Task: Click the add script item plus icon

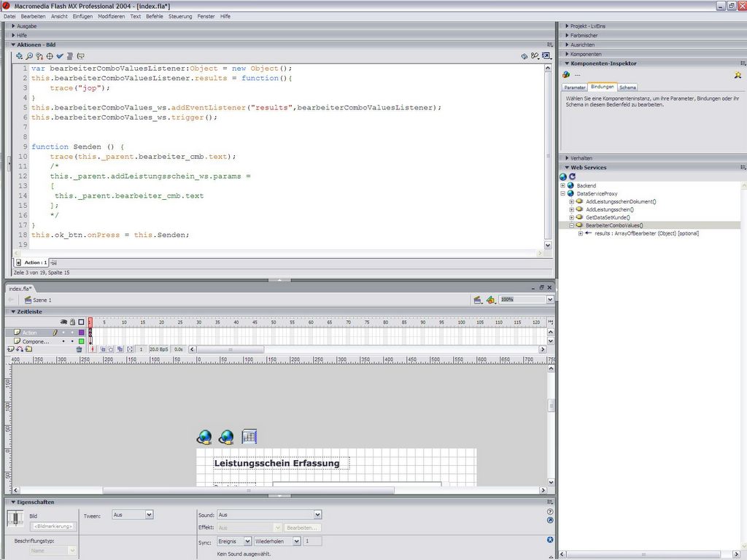Action: (19, 56)
